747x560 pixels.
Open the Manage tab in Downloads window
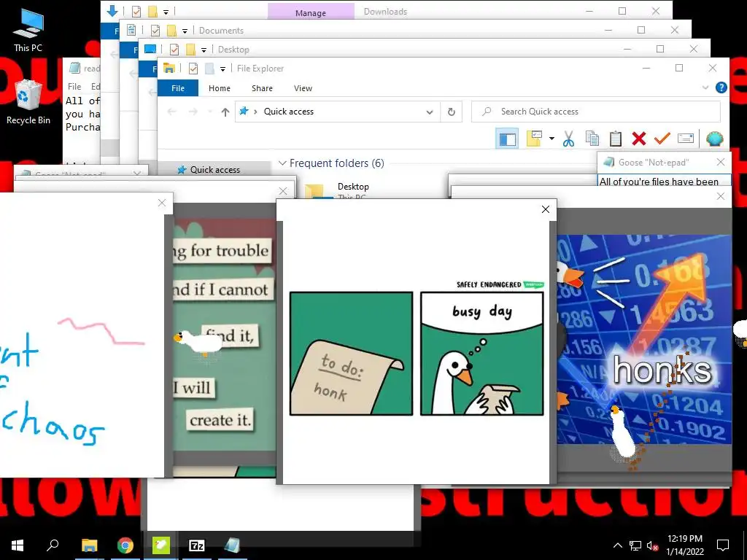311,12
